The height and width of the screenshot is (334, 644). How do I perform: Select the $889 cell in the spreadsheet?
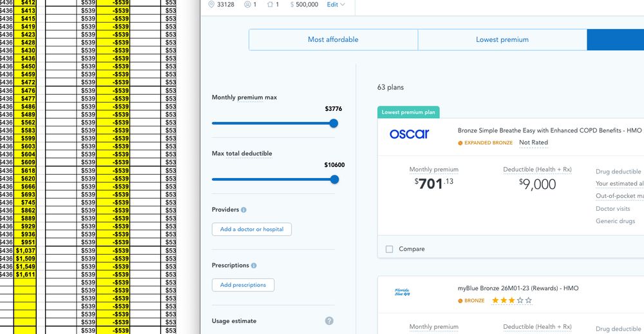tap(25, 219)
